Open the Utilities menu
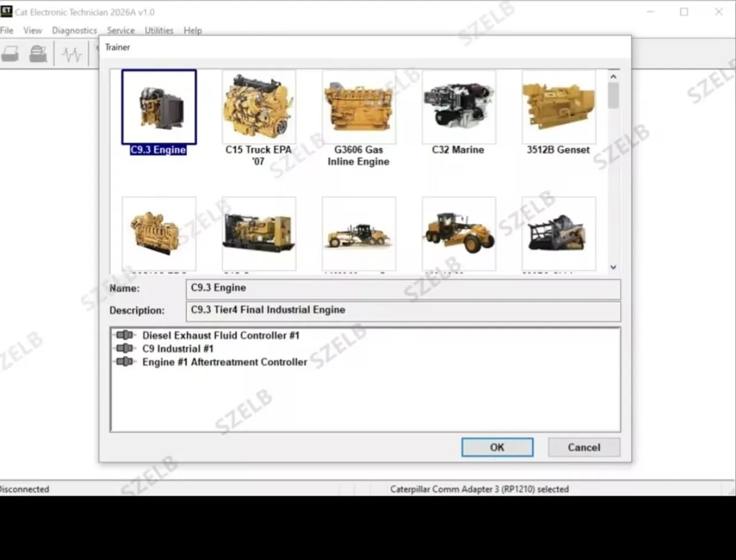The width and height of the screenshot is (736, 560). click(159, 30)
